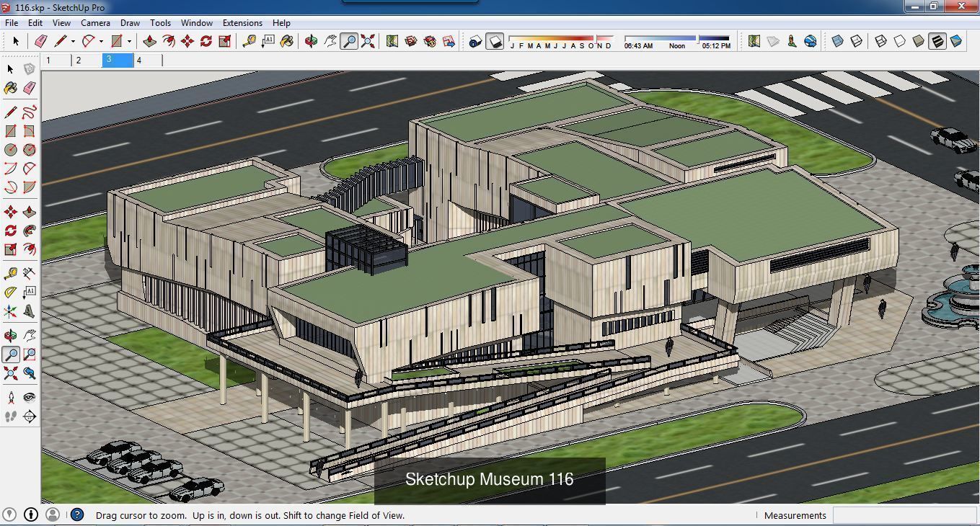Screen dimensions: 980x526
Task: Select the Paint Bucket tool in top toolbar
Action: point(286,41)
